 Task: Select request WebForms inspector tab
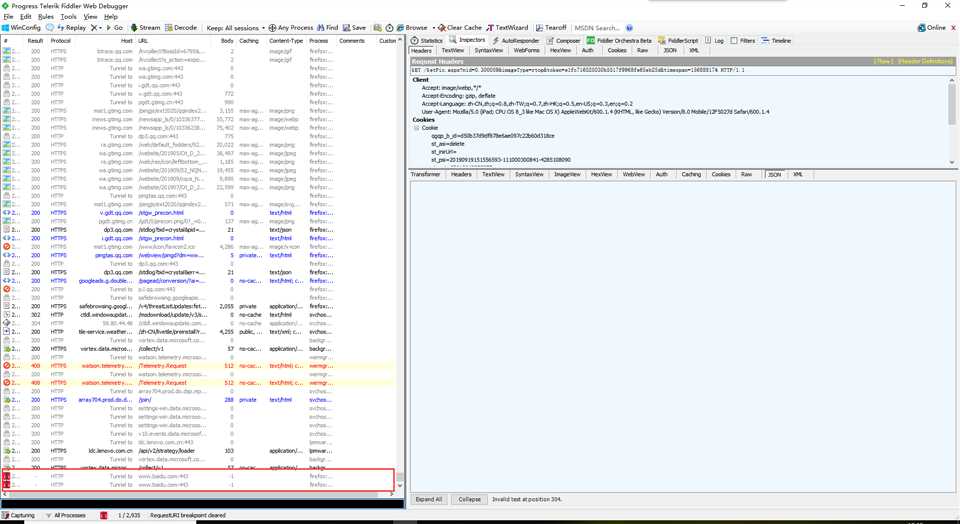[527, 50]
